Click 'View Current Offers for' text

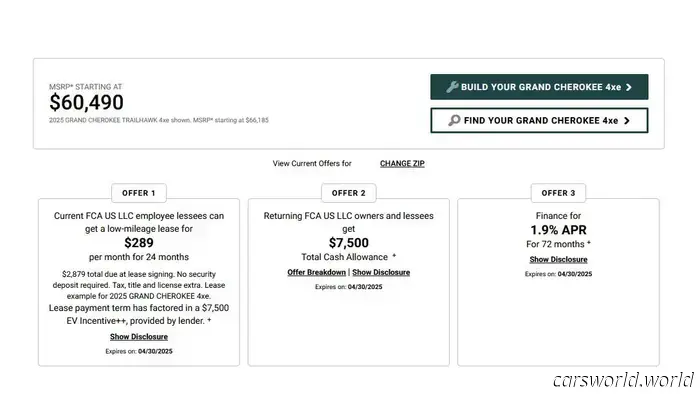click(312, 163)
